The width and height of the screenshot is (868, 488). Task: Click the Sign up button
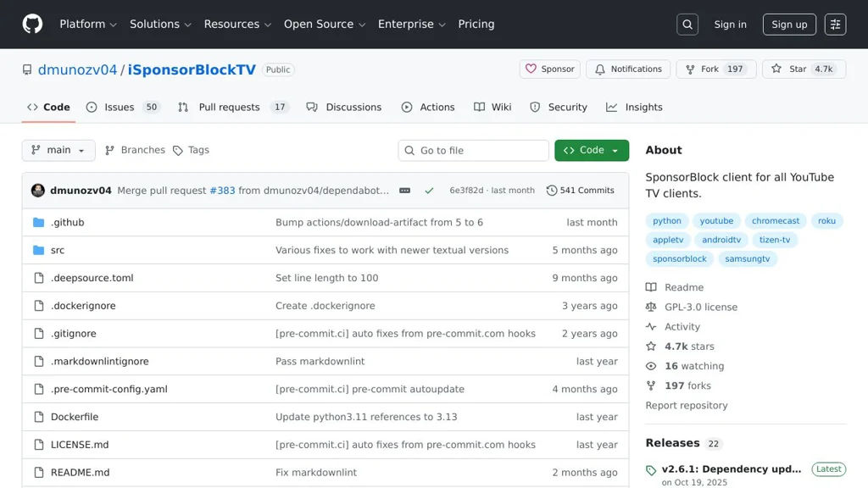789,25
